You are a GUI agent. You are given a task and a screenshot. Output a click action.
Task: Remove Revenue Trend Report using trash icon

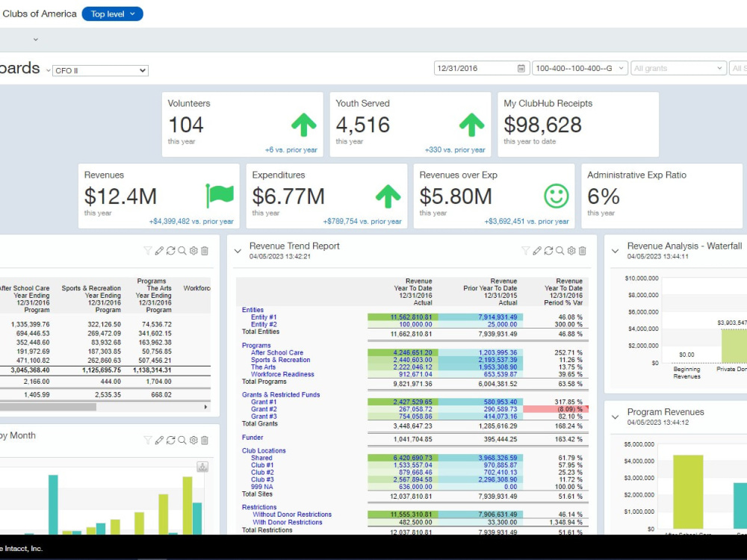pos(582,250)
